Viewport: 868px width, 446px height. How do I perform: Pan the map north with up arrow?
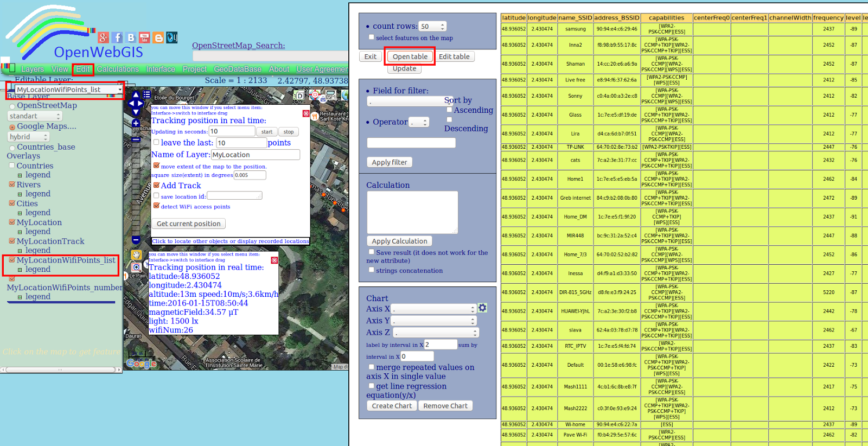click(136, 95)
